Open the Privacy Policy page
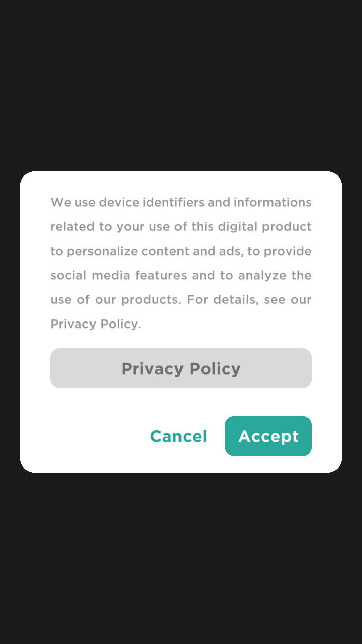 (181, 368)
